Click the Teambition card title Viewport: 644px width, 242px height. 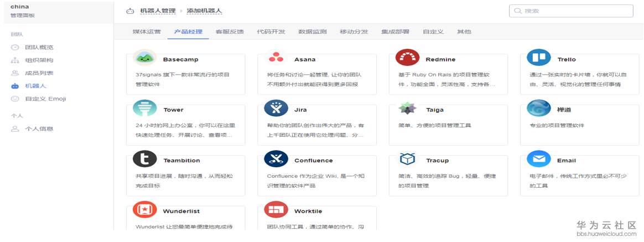(182, 161)
